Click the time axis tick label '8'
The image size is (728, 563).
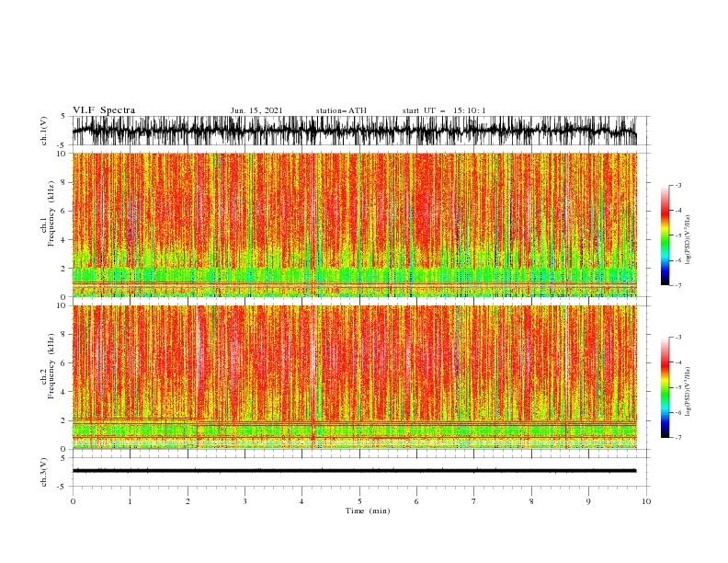531,501
